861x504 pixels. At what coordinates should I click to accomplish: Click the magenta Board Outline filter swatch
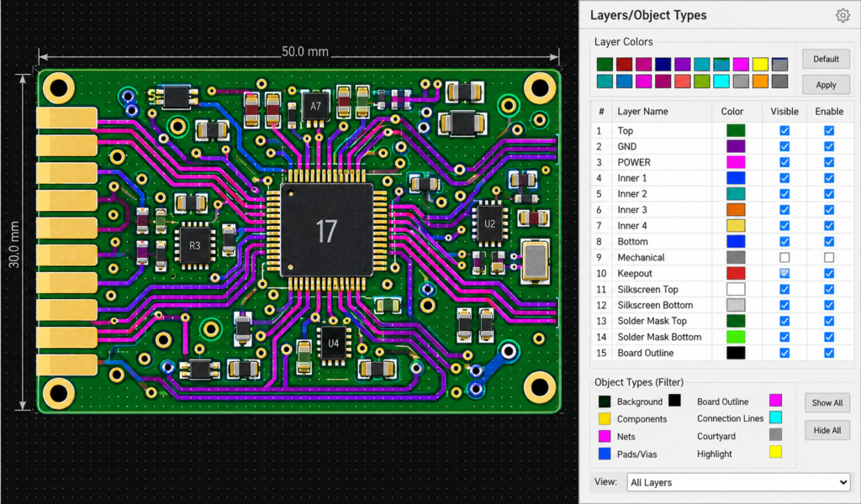coord(775,401)
